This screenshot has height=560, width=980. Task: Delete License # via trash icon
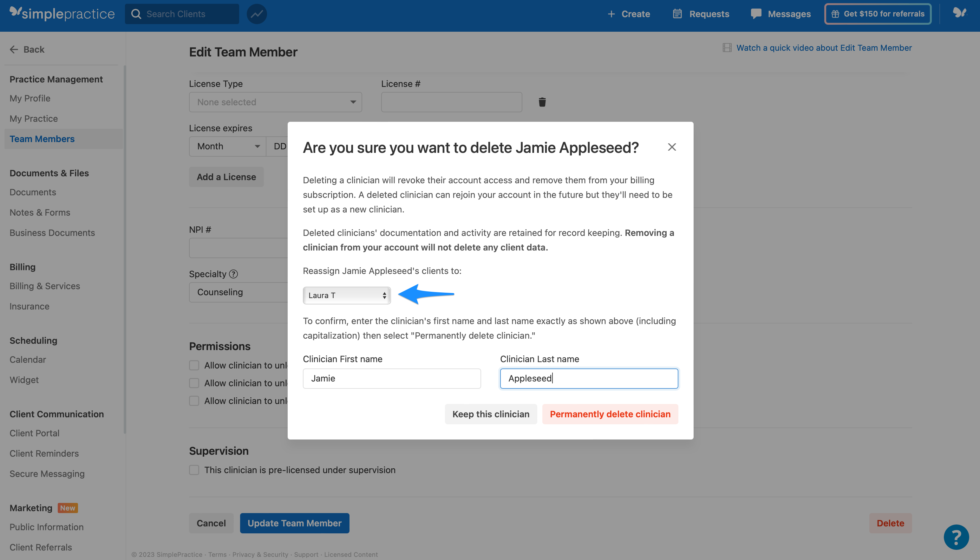(x=542, y=102)
